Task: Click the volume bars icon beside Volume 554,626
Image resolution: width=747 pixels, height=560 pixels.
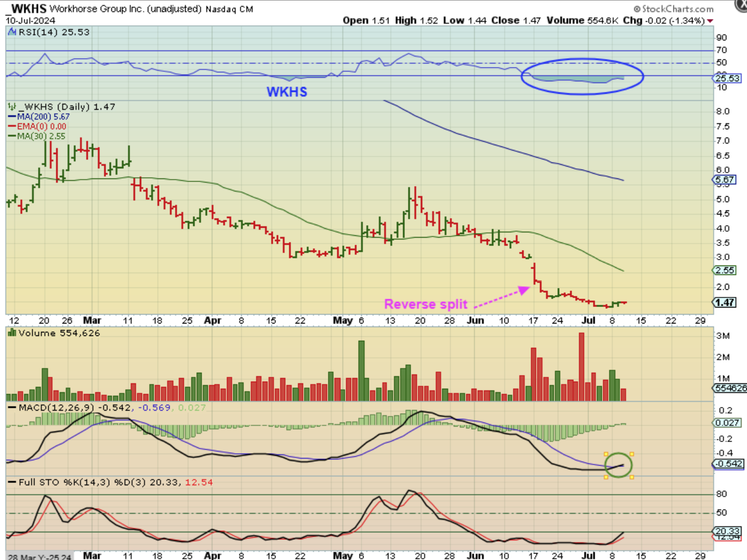Action: pos(11,334)
